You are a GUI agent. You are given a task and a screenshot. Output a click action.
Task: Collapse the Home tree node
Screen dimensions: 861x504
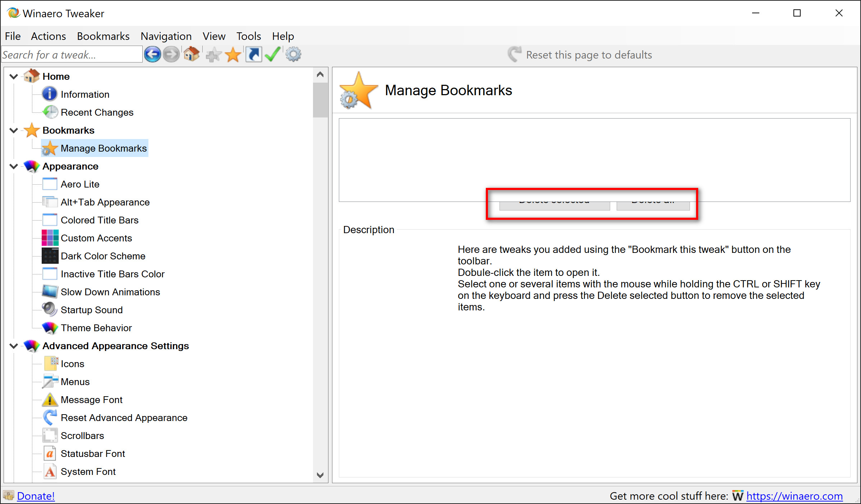(x=14, y=77)
